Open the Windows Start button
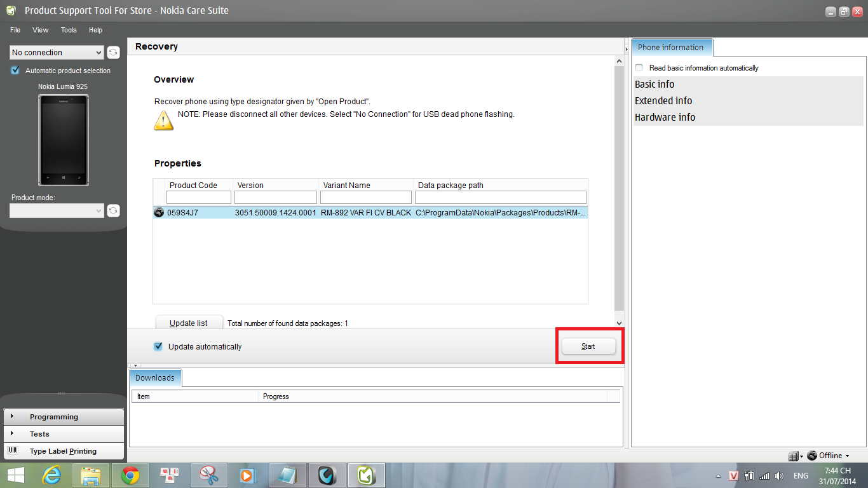This screenshot has width=868, height=488. (15, 475)
